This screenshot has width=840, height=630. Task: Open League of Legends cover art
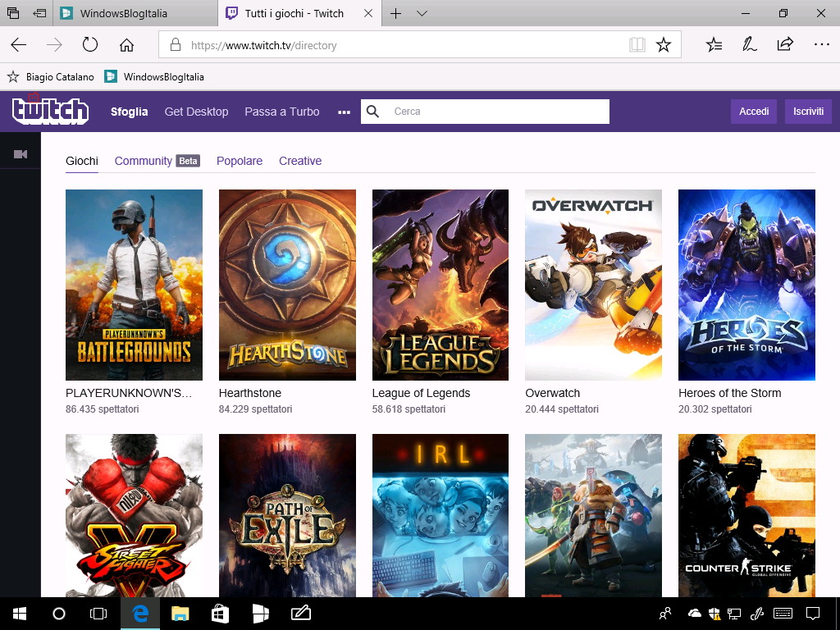click(441, 285)
